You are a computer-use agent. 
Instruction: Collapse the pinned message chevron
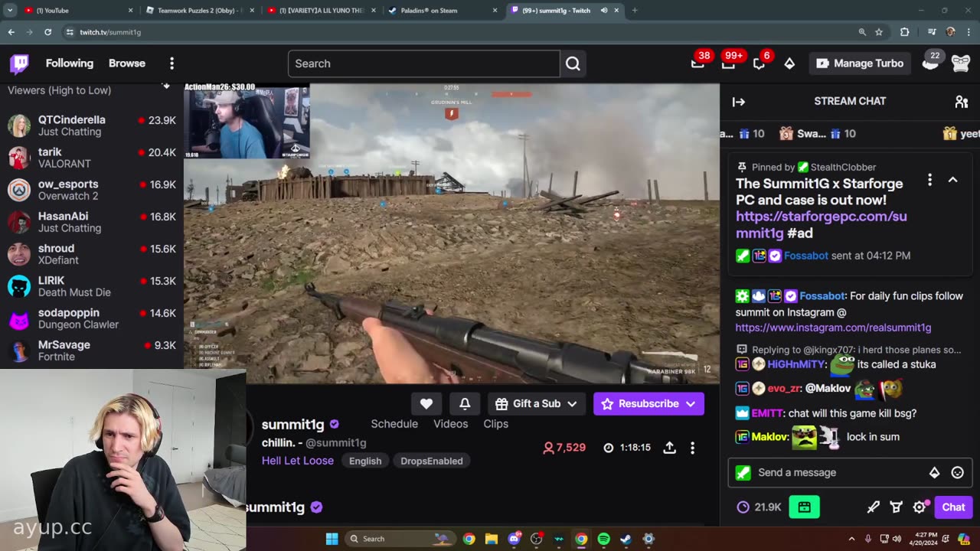click(x=952, y=179)
